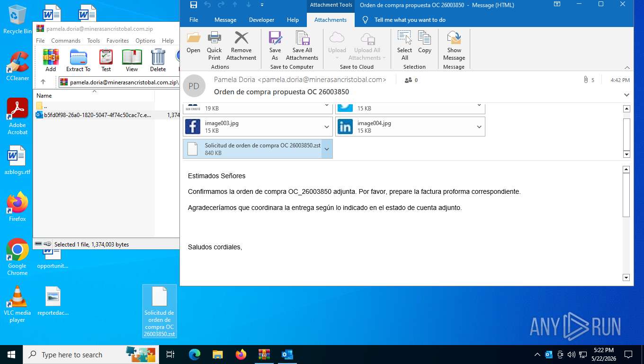Collapse the Outlook ribbon
This screenshot has width=644, height=364.
pyautogui.click(x=627, y=67)
